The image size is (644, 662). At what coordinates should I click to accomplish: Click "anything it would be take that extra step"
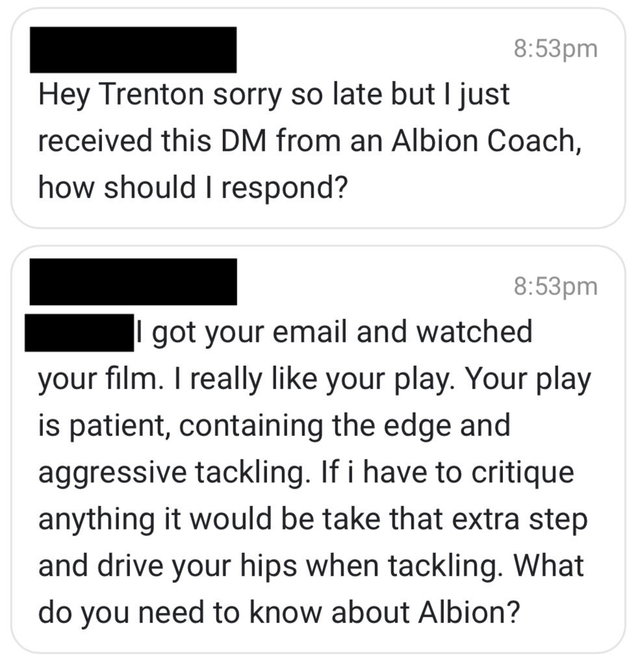coord(313,518)
